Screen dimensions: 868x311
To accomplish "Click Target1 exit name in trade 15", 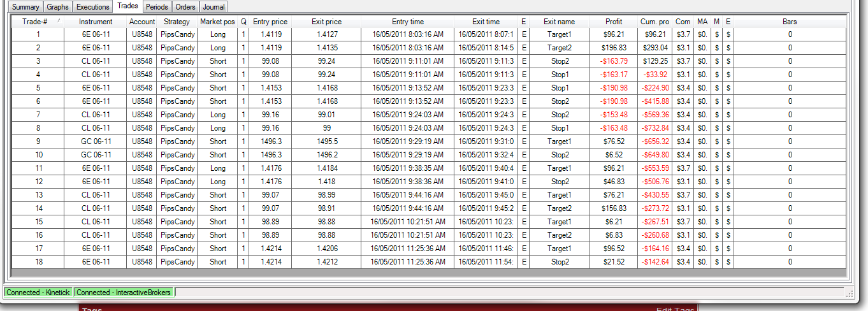I will pos(559,222).
